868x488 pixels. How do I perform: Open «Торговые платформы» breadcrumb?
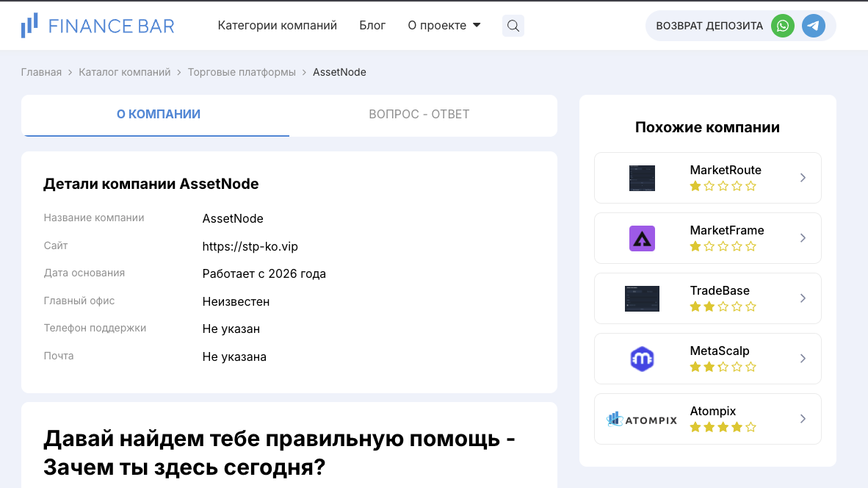[x=242, y=72]
